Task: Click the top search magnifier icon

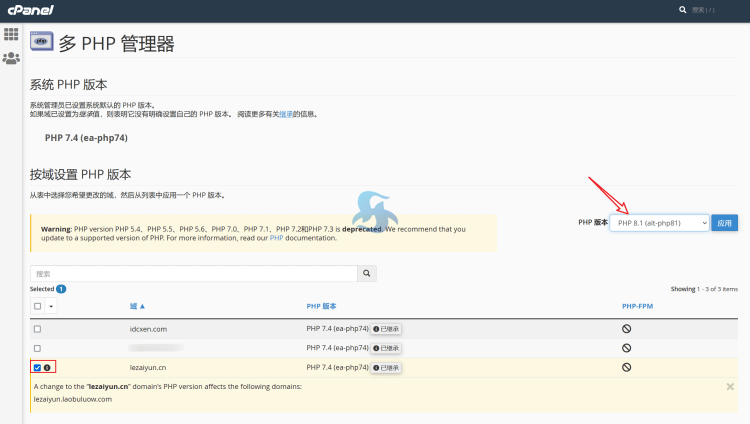Action: point(683,10)
